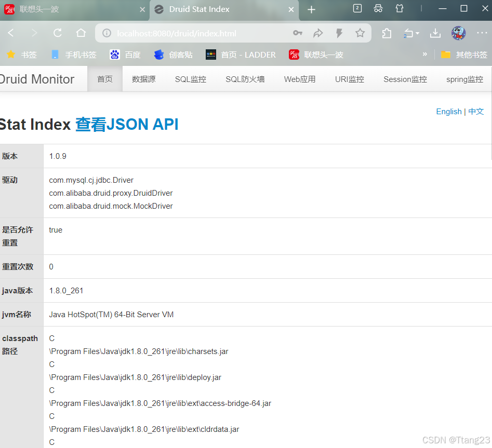Open the user profile avatar
Screen dimensions: 492x448
tap(458, 33)
